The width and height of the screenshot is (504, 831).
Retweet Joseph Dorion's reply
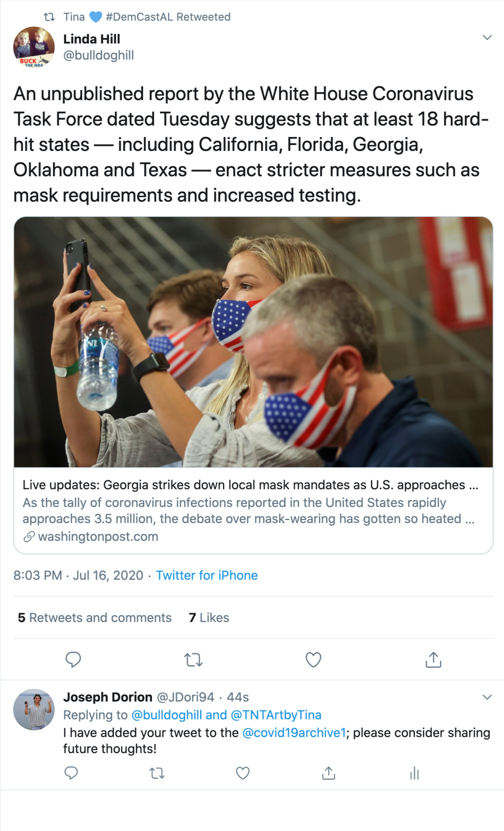(x=157, y=773)
